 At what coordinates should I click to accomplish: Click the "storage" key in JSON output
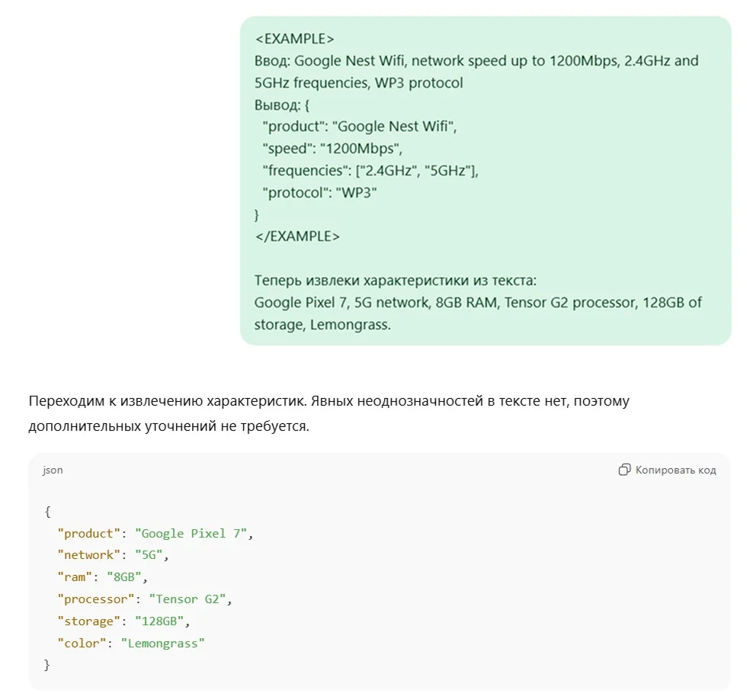(x=89, y=621)
